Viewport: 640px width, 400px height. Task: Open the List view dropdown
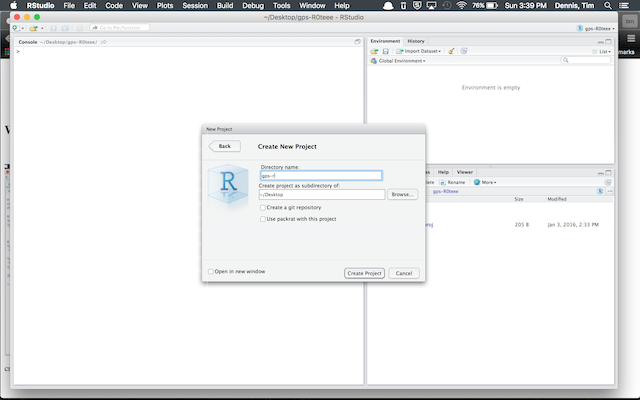tap(602, 51)
